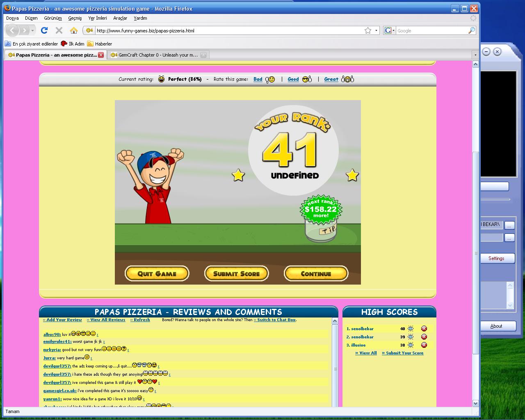This screenshot has width=525, height=420.
Task: Toggle the eye icon beside illusive's 38 score
Action: (x=411, y=345)
